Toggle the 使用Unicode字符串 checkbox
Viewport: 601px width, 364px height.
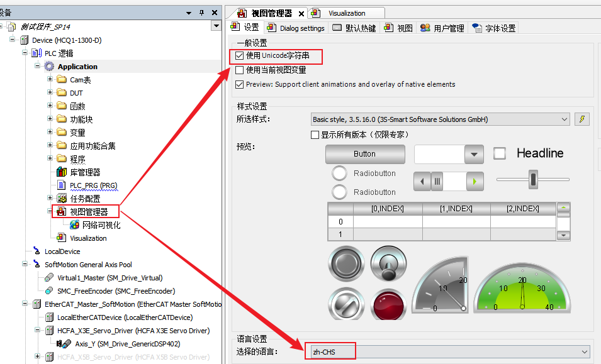[240, 56]
